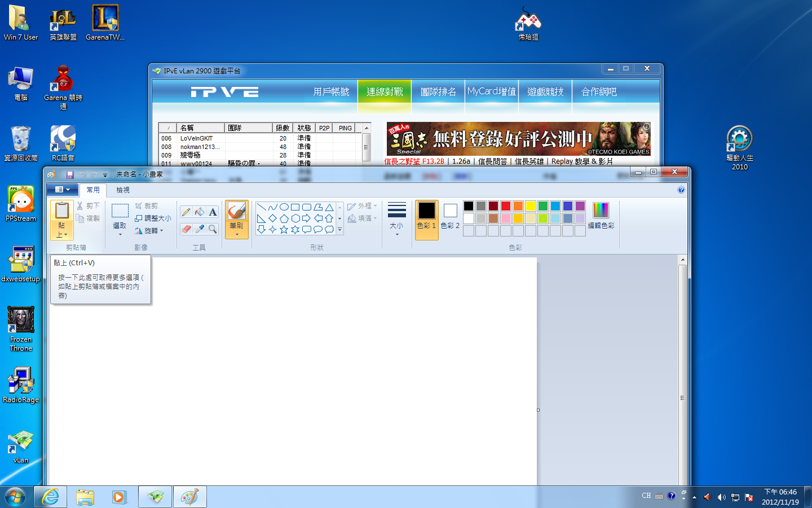Select the Down arrow shape
This screenshot has height=508, width=812.
[262, 230]
